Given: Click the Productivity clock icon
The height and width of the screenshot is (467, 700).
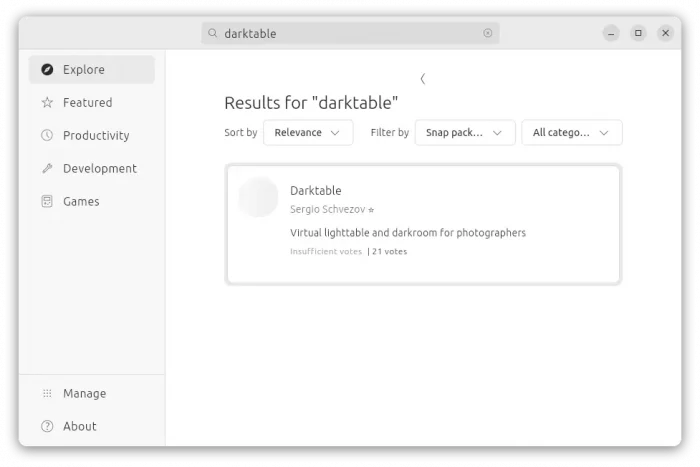Looking at the screenshot, I should tap(47, 136).
